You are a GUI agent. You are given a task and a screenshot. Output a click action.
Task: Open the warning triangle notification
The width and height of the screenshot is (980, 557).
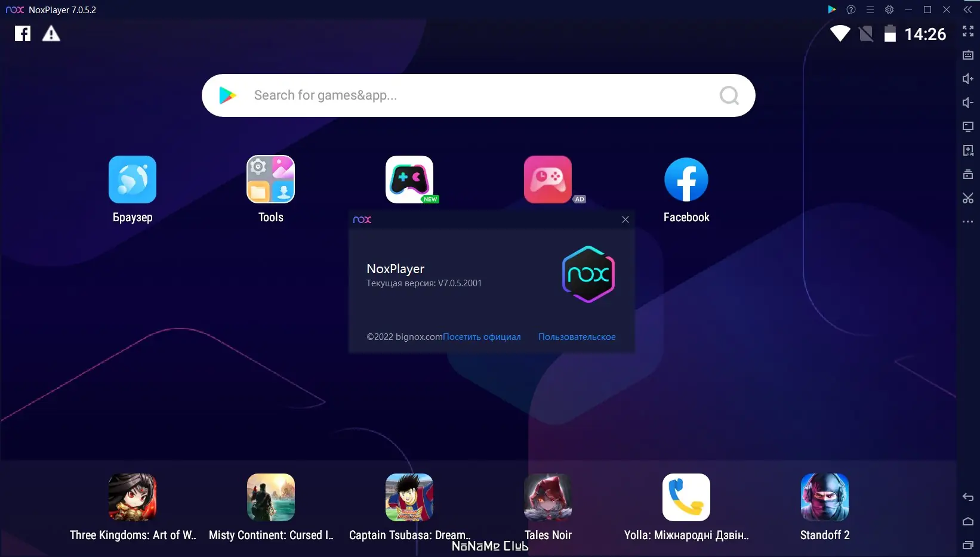[x=51, y=33]
